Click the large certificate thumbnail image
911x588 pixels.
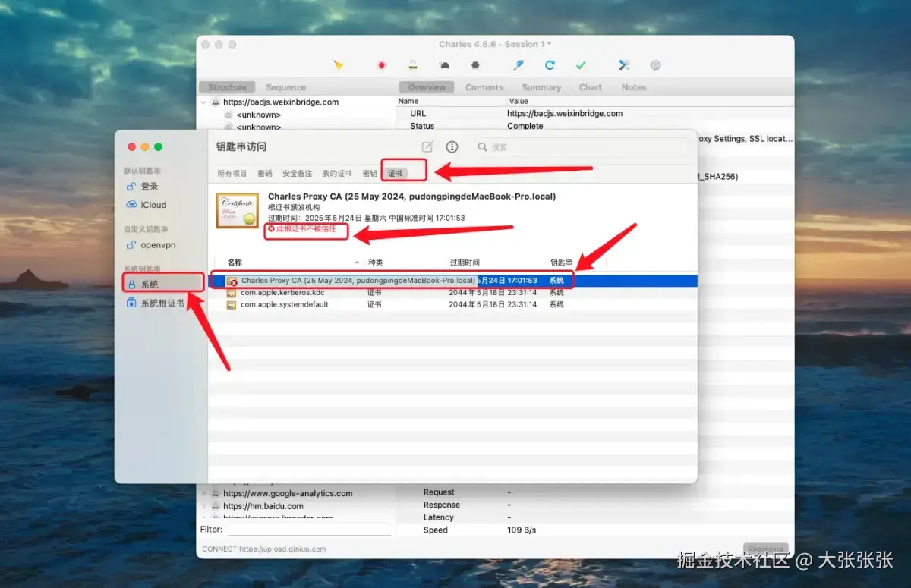click(x=237, y=211)
